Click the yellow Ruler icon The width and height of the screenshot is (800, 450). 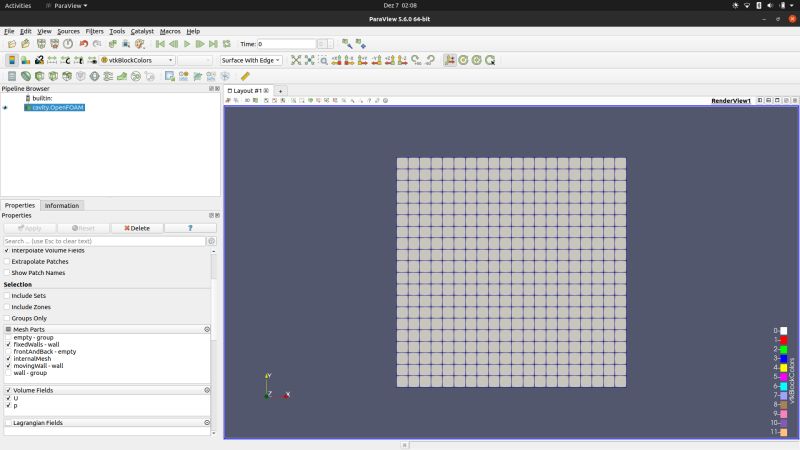click(245, 77)
